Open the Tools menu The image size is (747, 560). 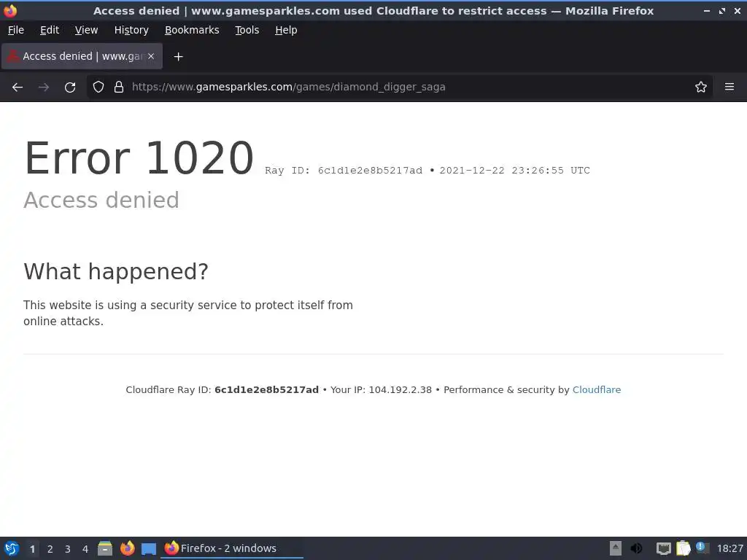pyautogui.click(x=247, y=30)
